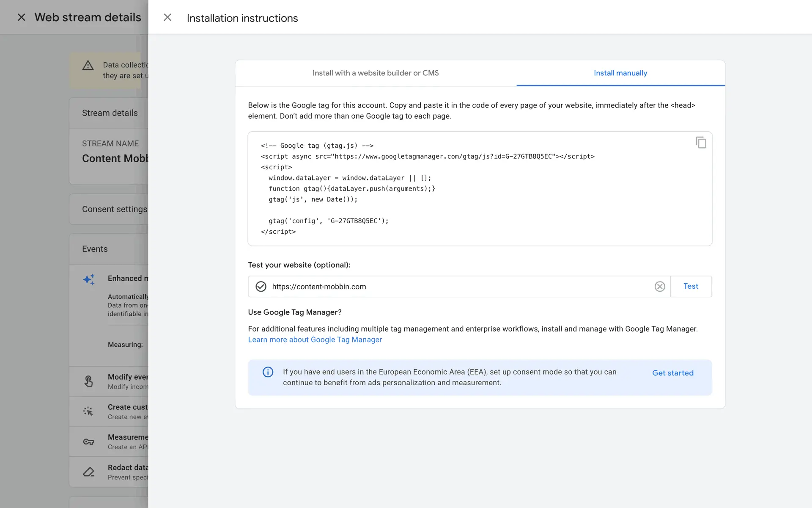Close the Web stream details panel
812x508 pixels.
(x=21, y=17)
